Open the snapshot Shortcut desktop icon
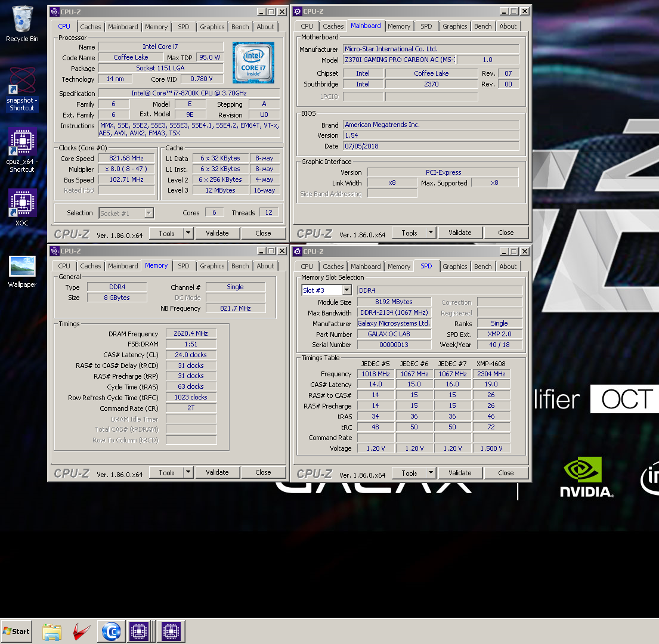659x644 pixels. point(22,89)
